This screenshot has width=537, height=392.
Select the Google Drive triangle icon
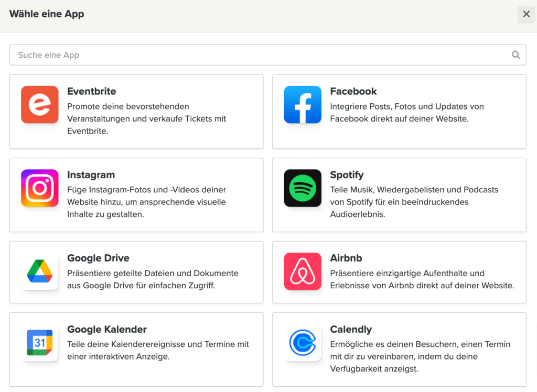pos(40,271)
